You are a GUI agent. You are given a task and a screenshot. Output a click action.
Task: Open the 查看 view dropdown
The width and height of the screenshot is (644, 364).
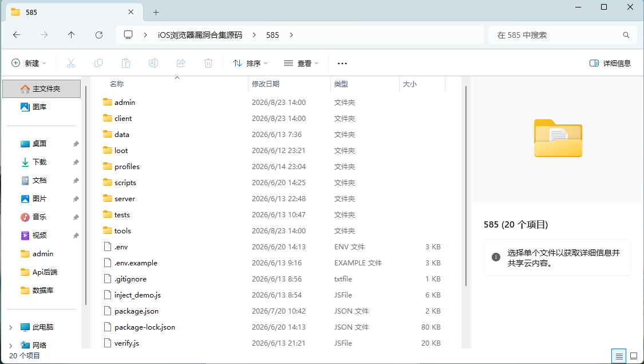click(x=301, y=63)
